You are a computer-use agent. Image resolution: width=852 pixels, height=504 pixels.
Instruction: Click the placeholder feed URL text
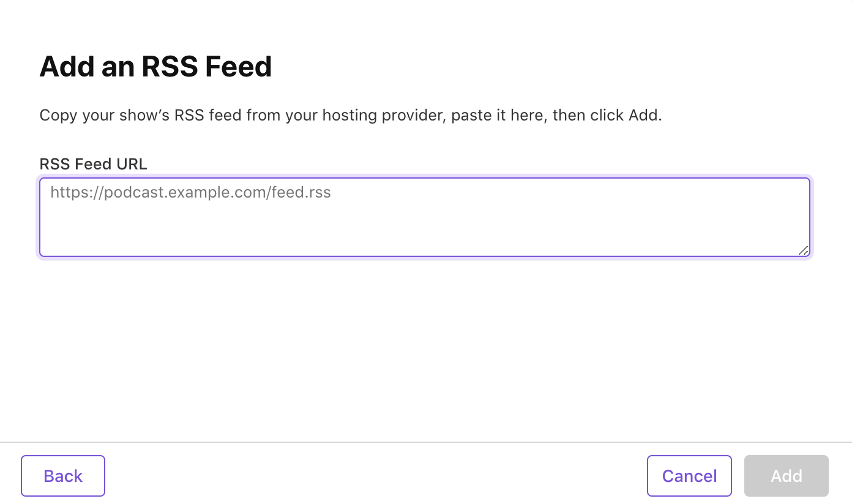pos(190,192)
